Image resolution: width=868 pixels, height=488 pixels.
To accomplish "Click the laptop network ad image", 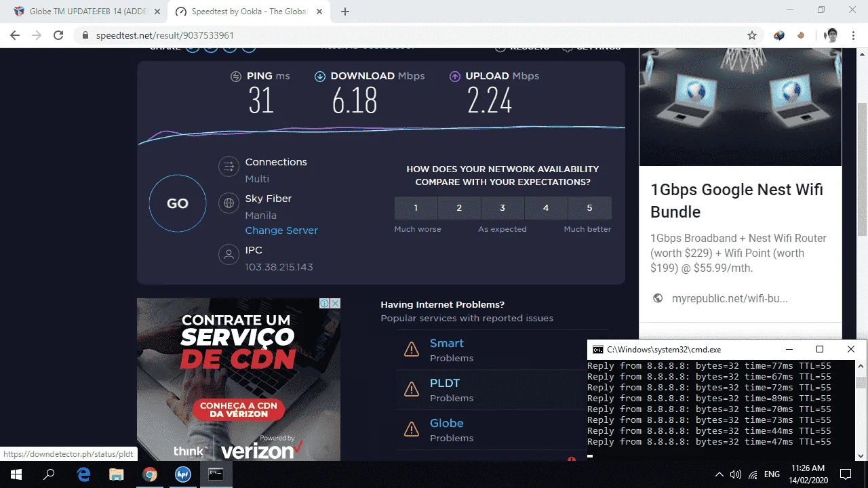I will pyautogui.click(x=741, y=107).
